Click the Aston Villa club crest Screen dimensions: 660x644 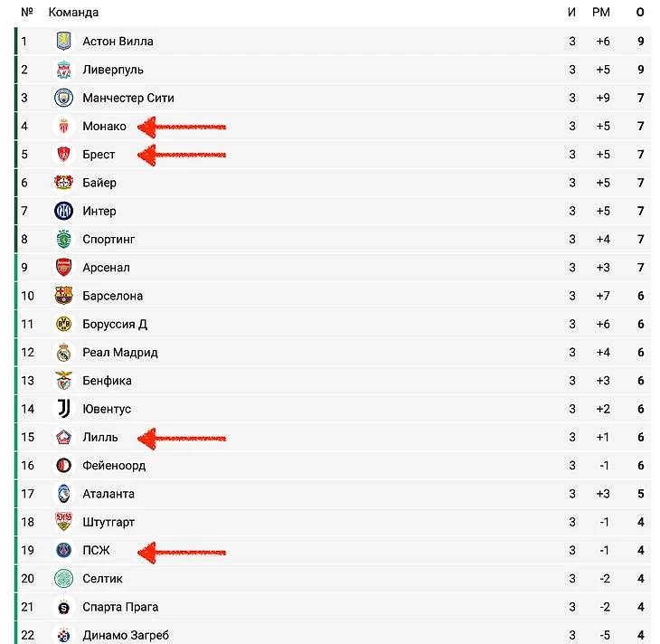63,41
